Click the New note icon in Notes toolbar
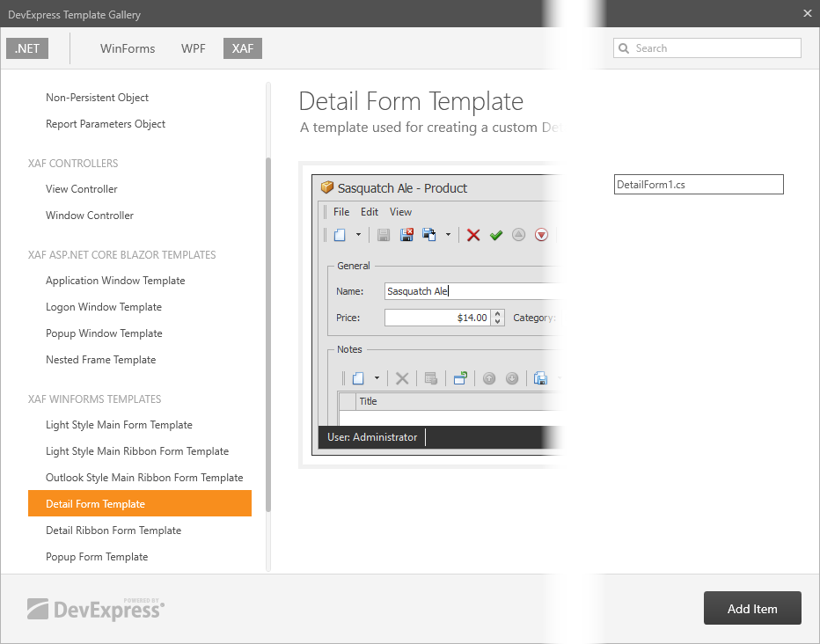The image size is (820, 644). click(358, 378)
